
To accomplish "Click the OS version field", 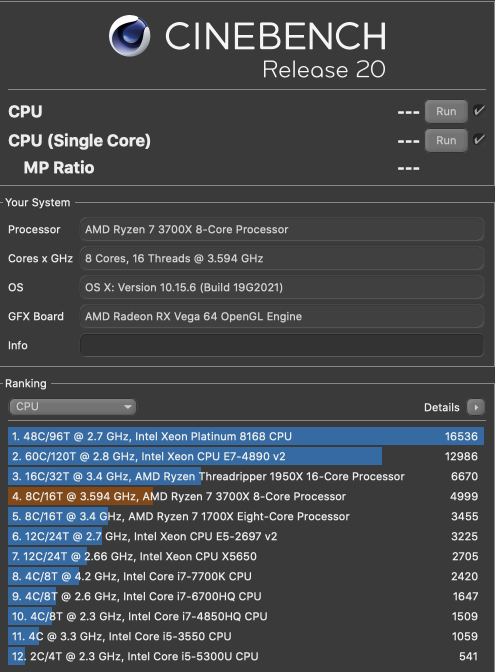I will [x=282, y=287].
